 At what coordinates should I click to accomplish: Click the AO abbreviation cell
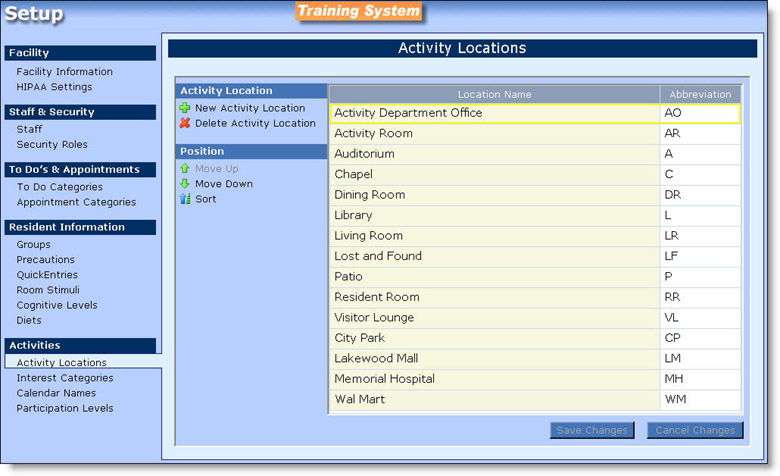click(x=700, y=113)
